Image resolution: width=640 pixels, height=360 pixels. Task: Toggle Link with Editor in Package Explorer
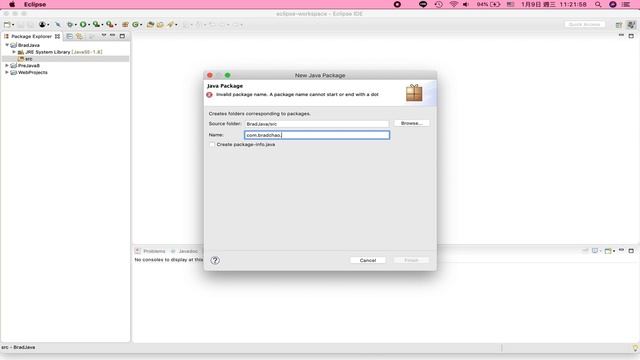(x=79, y=36)
